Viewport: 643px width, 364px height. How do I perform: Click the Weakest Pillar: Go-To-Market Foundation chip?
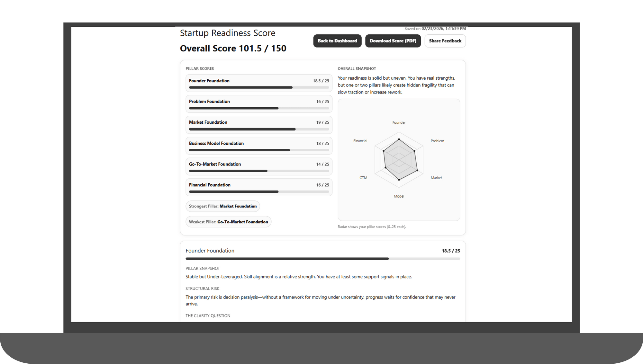click(228, 221)
